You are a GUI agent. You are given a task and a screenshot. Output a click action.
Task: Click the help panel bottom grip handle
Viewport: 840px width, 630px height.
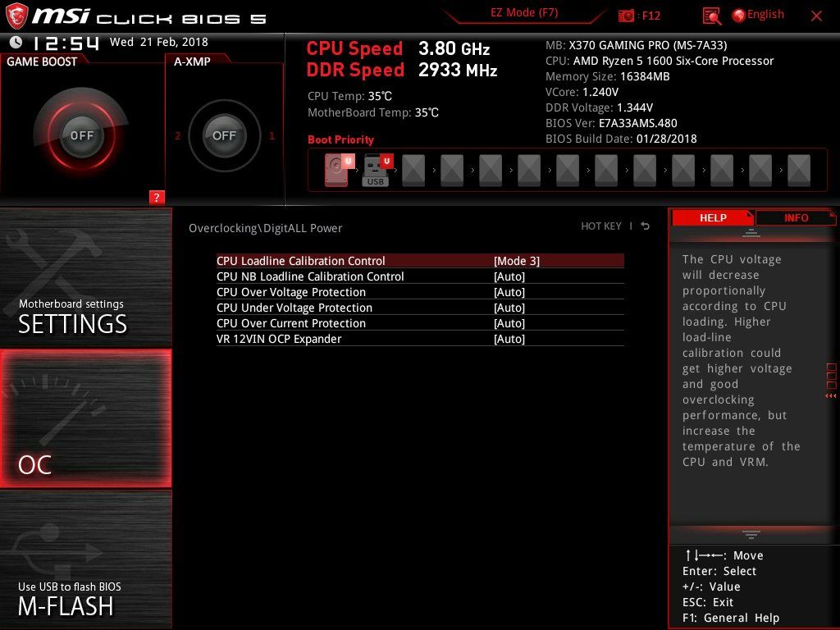[x=751, y=534]
